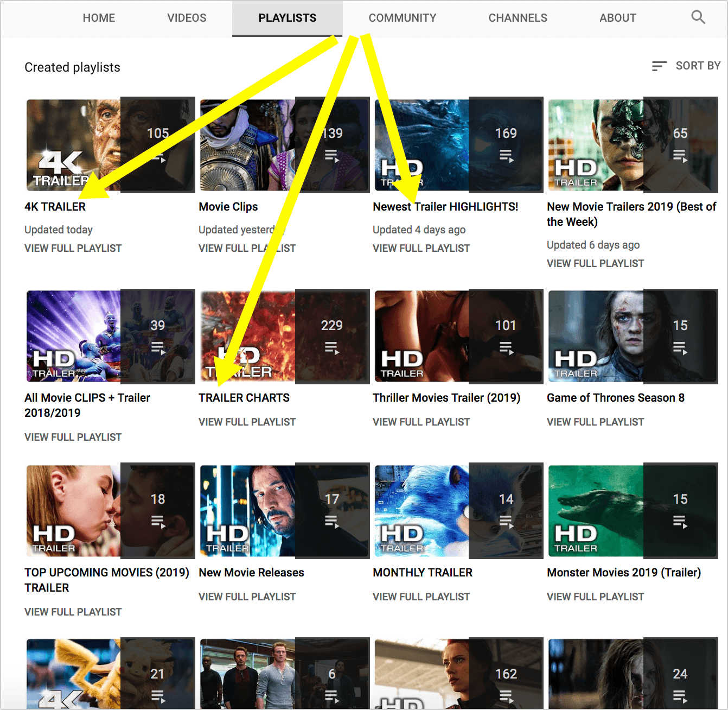View full playlist for Thriller Movies Trailer
This screenshot has height=710, width=728.
tap(422, 422)
